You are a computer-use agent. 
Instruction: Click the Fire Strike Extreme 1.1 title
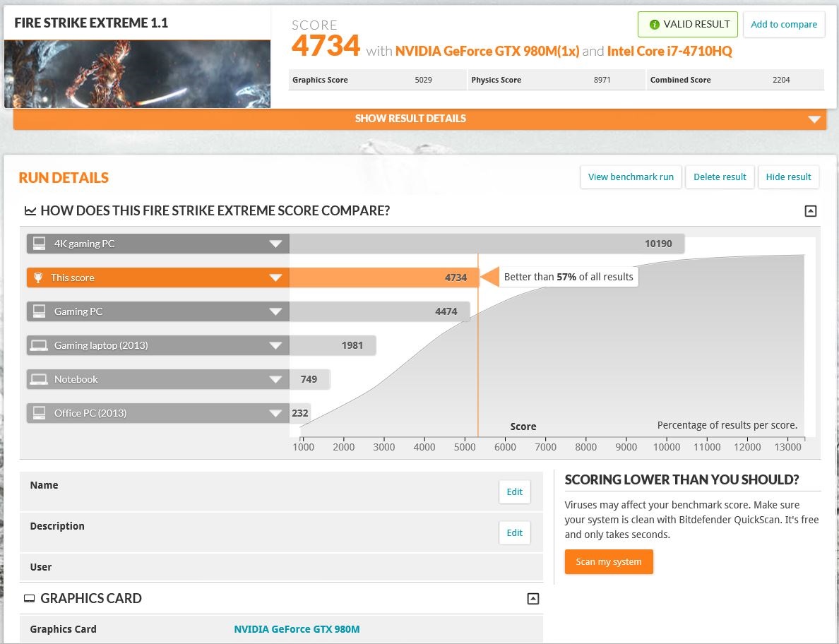[x=91, y=23]
